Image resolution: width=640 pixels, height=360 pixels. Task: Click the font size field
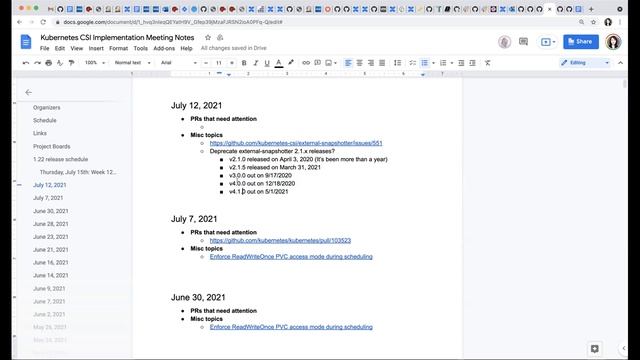(x=219, y=63)
